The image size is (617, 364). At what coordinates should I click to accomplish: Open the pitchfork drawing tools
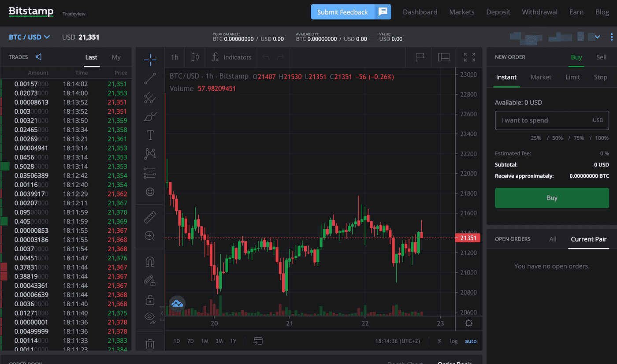(150, 97)
